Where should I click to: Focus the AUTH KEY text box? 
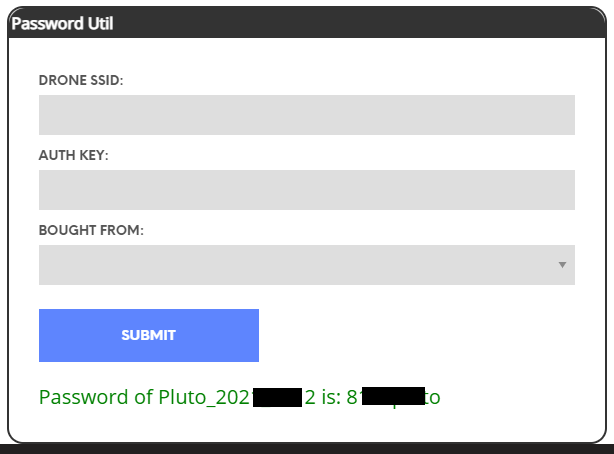click(306, 190)
